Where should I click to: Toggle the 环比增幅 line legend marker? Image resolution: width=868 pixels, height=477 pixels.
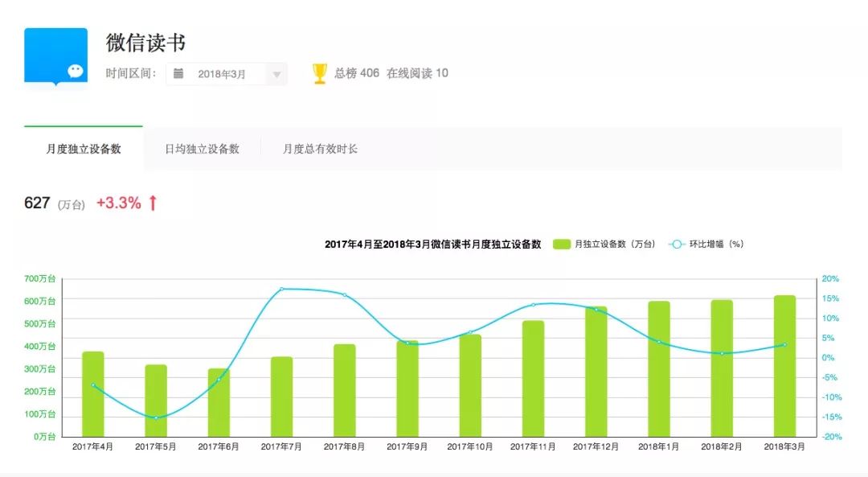point(677,245)
